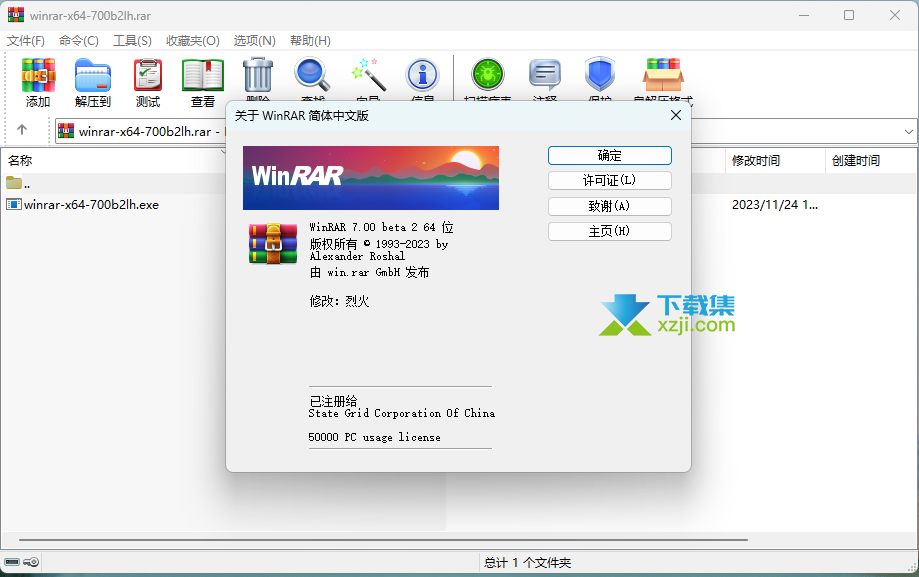Image resolution: width=919 pixels, height=577 pixels.
Task: Click the drive and key status bar icon
Action: point(22,562)
